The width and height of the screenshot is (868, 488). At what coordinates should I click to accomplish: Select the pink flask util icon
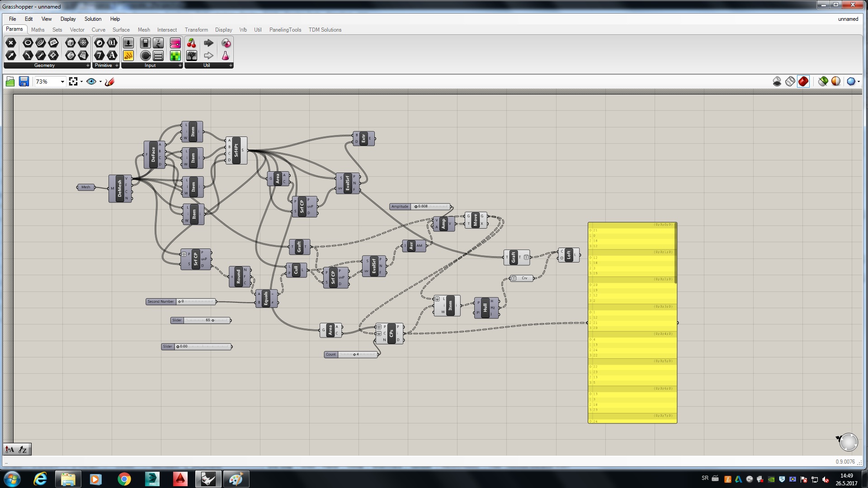point(226,56)
